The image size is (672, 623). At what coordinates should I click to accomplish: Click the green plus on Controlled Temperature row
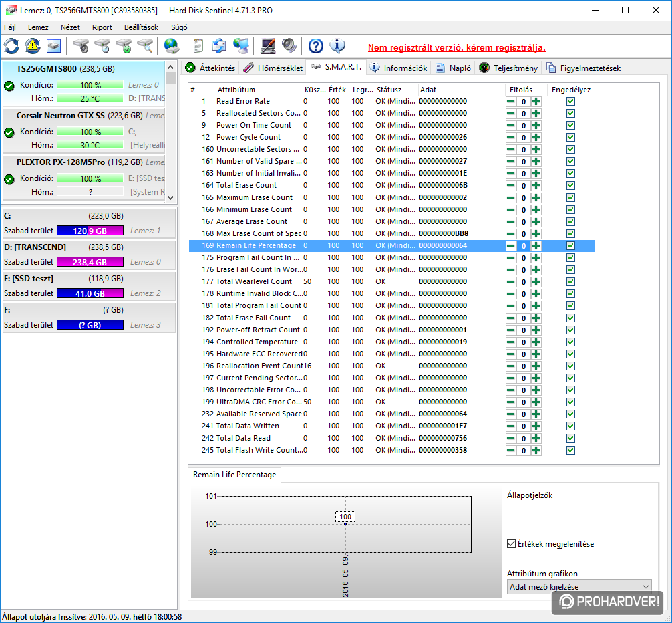(536, 342)
